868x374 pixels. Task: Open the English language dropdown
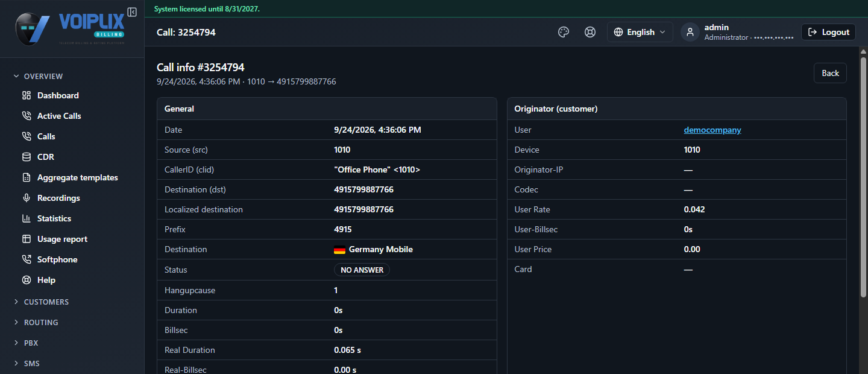pos(640,32)
